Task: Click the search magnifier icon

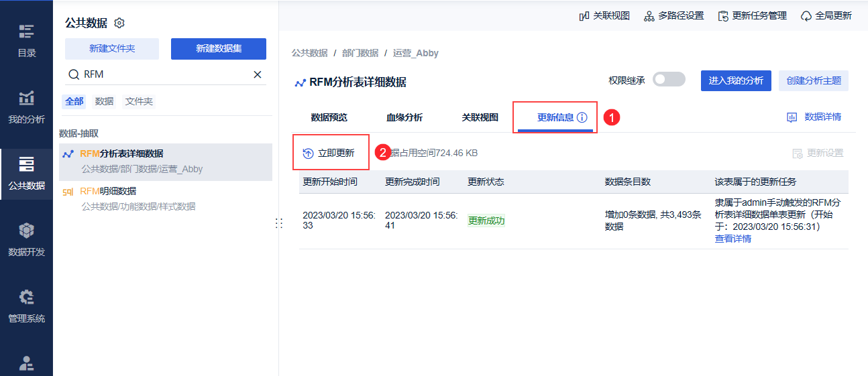Action: [74, 74]
